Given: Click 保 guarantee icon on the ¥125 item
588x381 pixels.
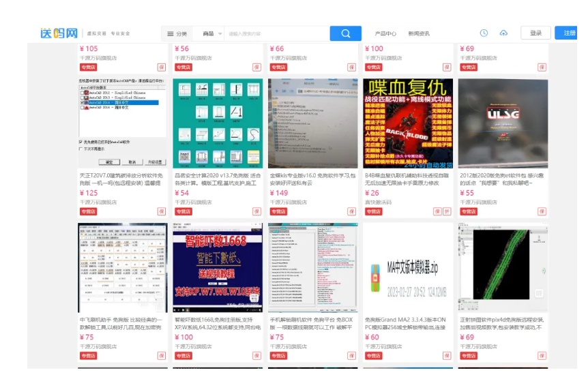Looking at the screenshot, I should (x=162, y=212).
